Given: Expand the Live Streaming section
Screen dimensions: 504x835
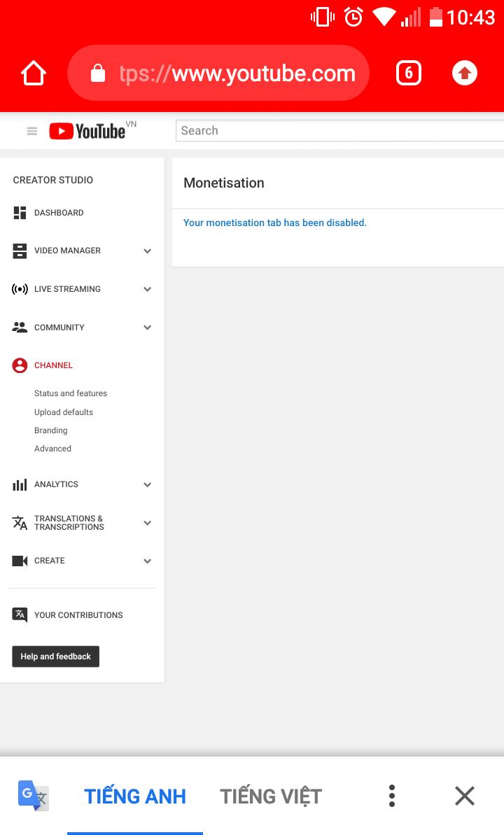Looking at the screenshot, I should pyautogui.click(x=148, y=289).
